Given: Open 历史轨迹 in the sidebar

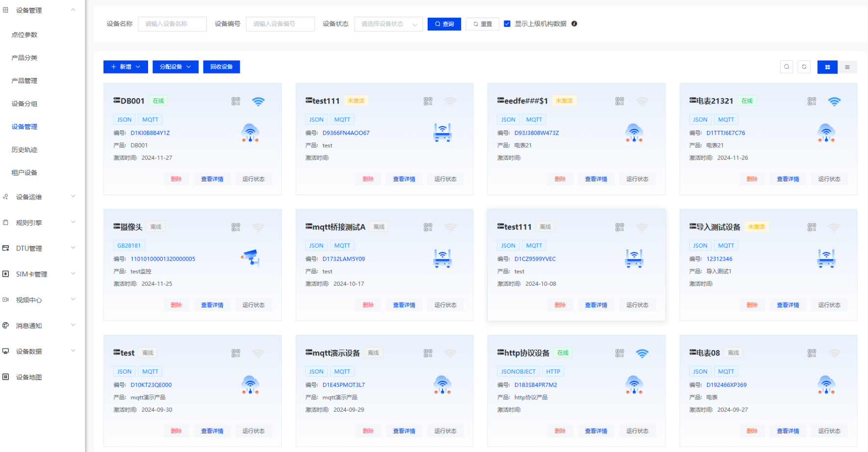Looking at the screenshot, I should 25,150.
